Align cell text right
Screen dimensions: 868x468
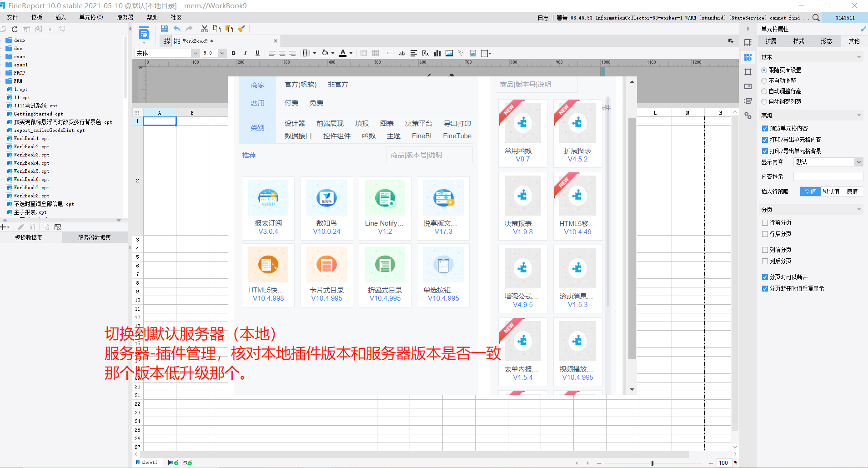point(292,53)
